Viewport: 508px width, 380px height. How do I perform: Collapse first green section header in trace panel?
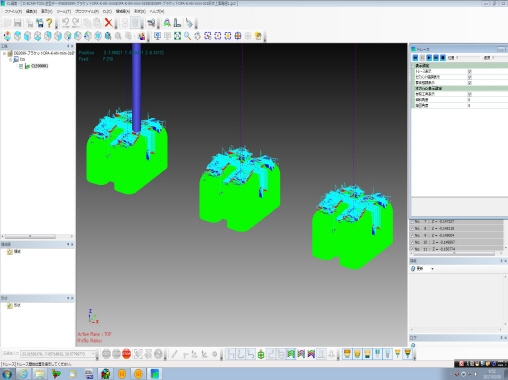click(413, 66)
